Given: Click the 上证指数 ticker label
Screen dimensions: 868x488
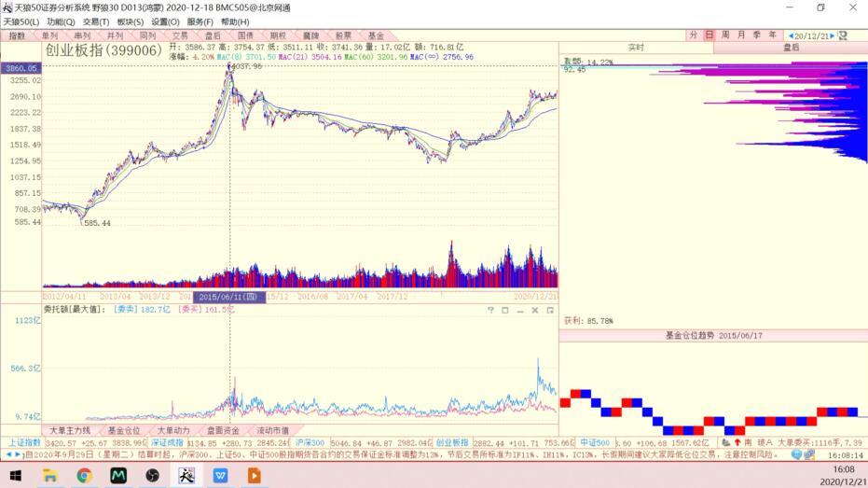Looking at the screenshot, I should coord(24,442).
